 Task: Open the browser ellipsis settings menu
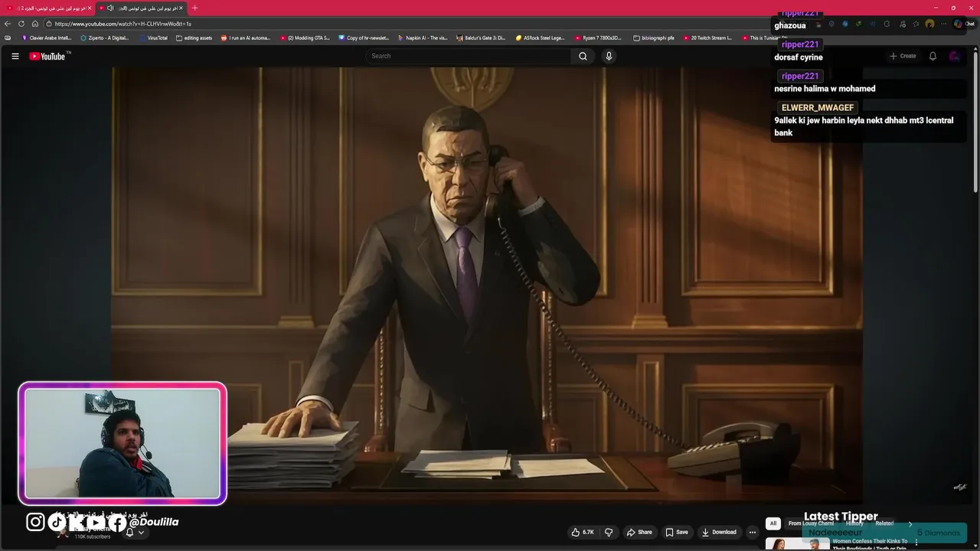tap(942, 24)
